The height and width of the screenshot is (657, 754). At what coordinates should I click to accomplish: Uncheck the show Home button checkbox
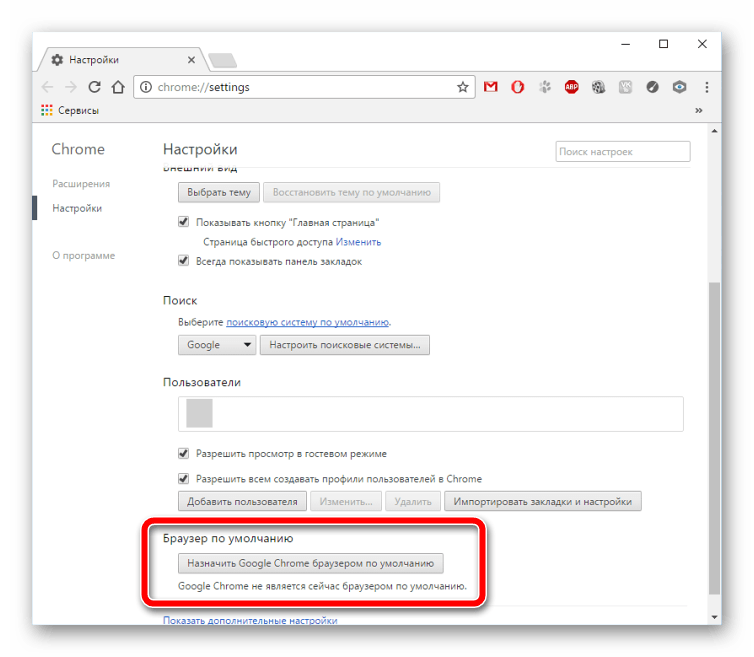pyautogui.click(x=184, y=222)
